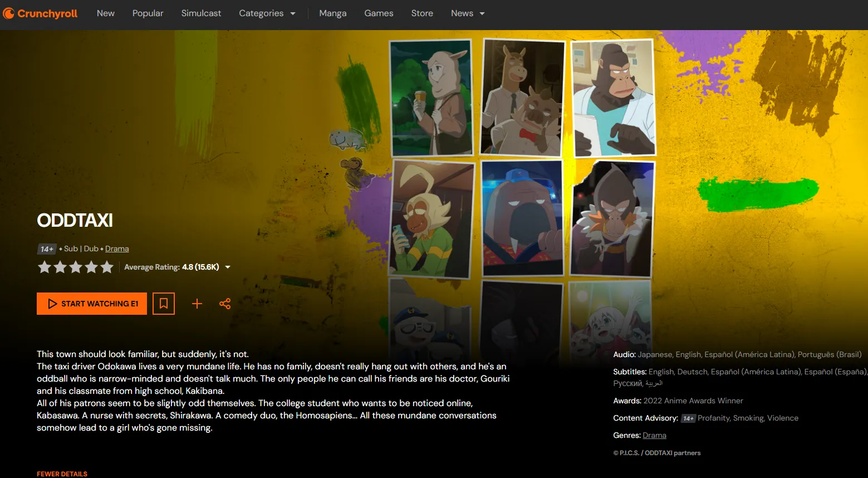Rate the show one star

45,267
